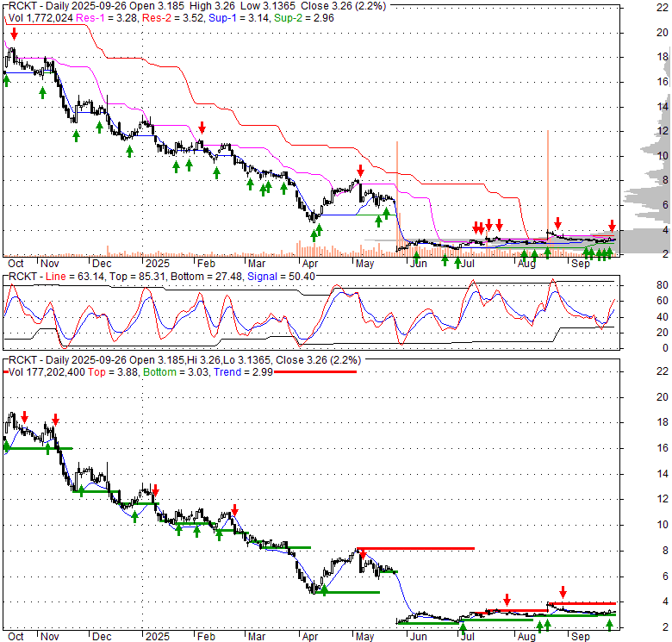
Task: Click the red down arrow in February on top chart
Action: pyautogui.click(x=202, y=128)
